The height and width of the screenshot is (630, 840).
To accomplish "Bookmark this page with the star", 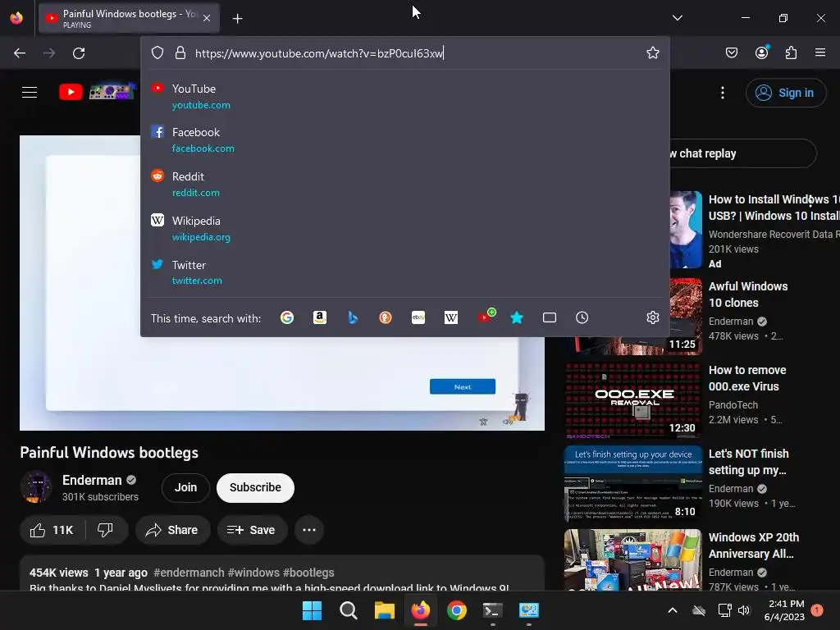I will point(652,52).
